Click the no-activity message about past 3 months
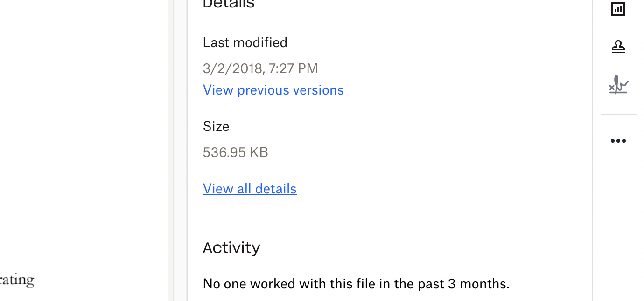The width and height of the screenshot is (644, 301). [x=356, y=284]
